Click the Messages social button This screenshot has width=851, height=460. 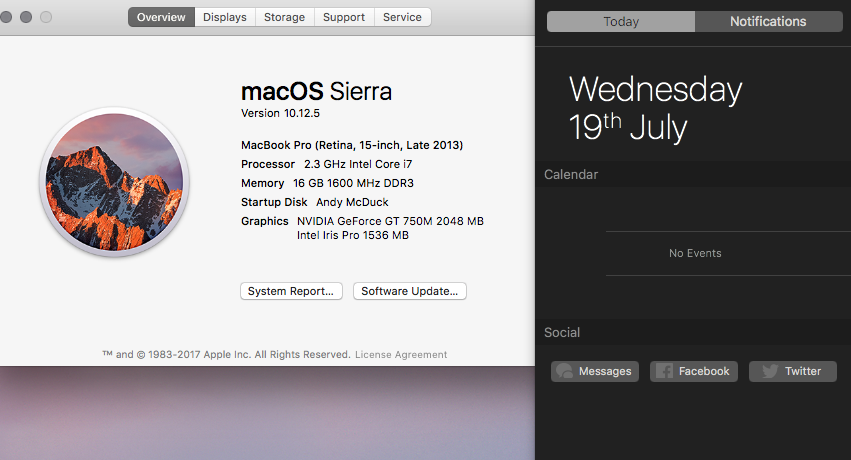[x=595, y=372]
